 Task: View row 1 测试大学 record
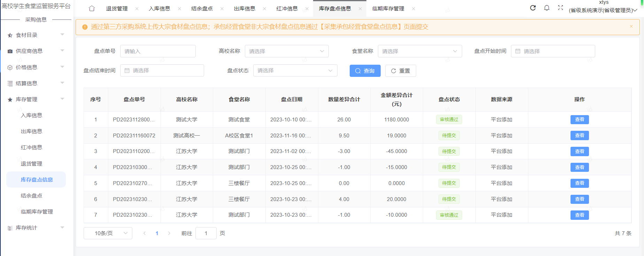click(580, 120)
